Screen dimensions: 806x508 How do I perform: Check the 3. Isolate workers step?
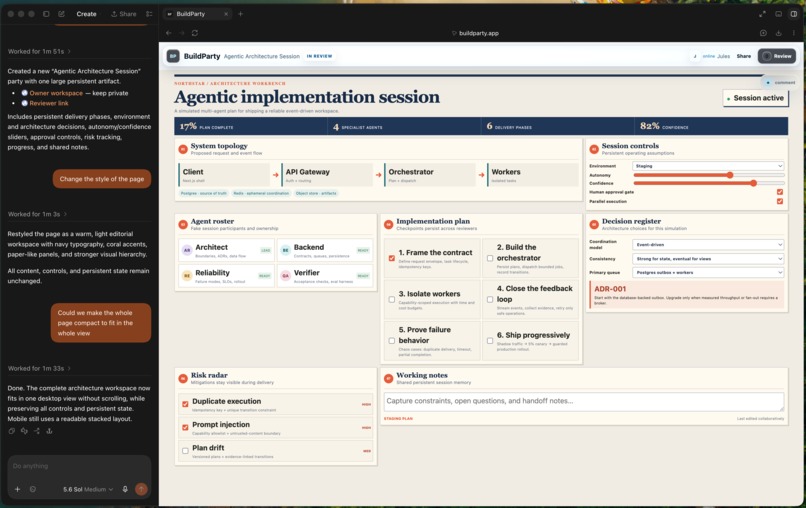click(392, 299)
